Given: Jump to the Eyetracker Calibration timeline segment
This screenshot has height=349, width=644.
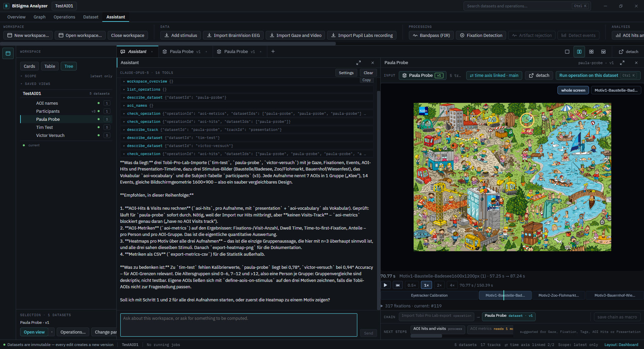Looking at the screenshot, I should [x=429, y=295].
